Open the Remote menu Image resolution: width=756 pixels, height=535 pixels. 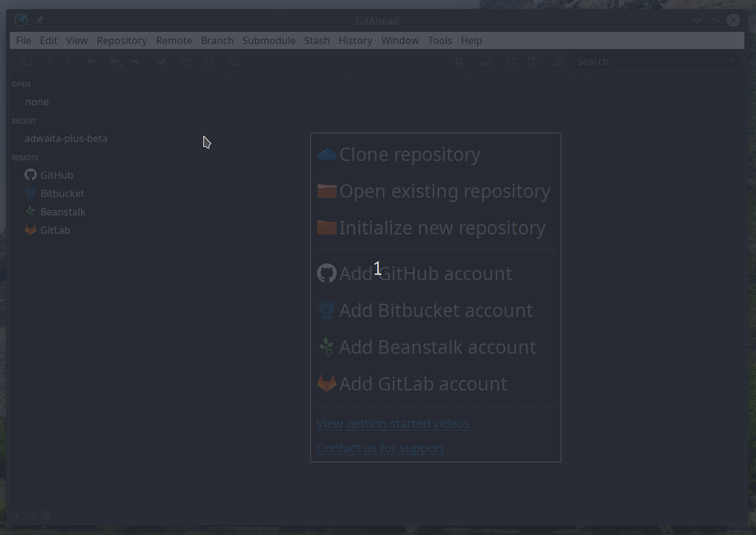(x=174, y=40)
